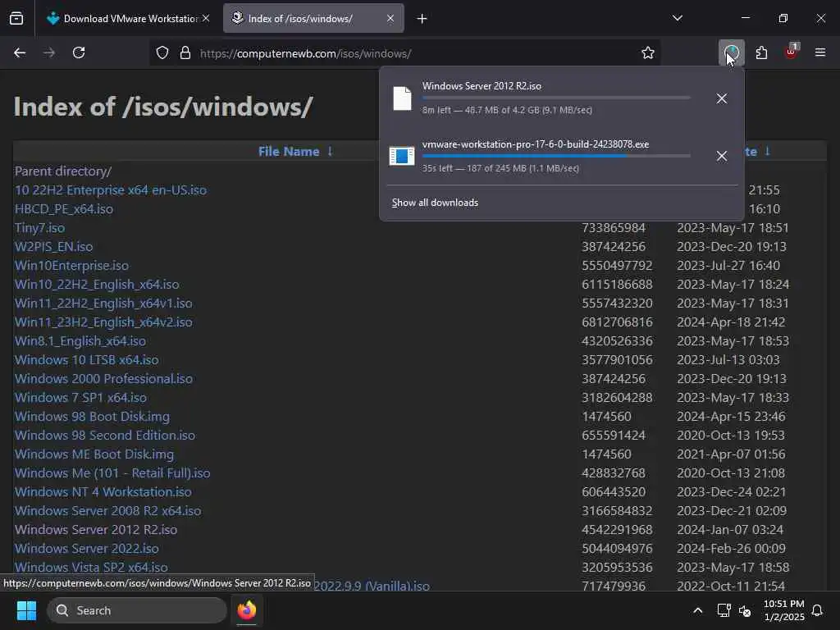
Task: Download Tiny7.iso
Action: [39, 228]
